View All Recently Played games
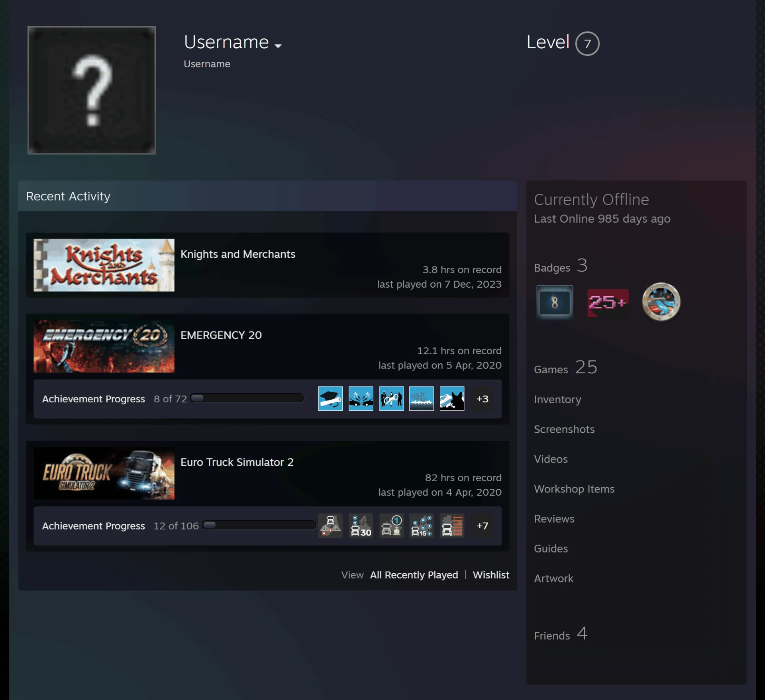This screenshot has width=765, height=700. [x=414, y=575]
